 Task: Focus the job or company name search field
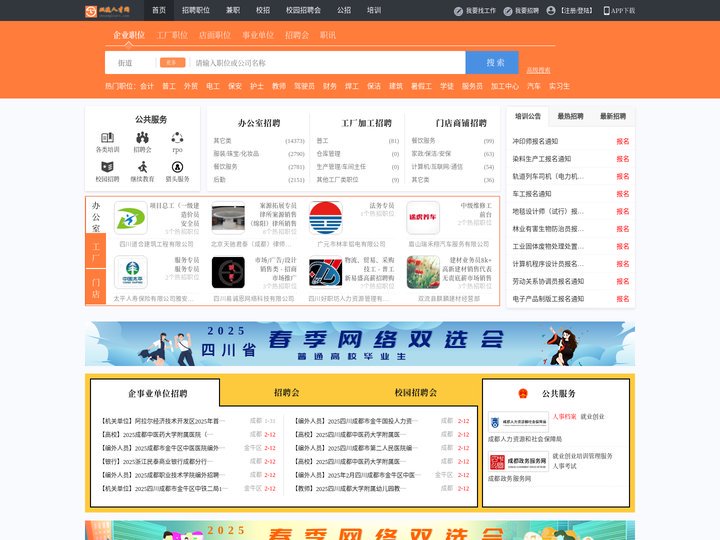click(x=328, y=63)
